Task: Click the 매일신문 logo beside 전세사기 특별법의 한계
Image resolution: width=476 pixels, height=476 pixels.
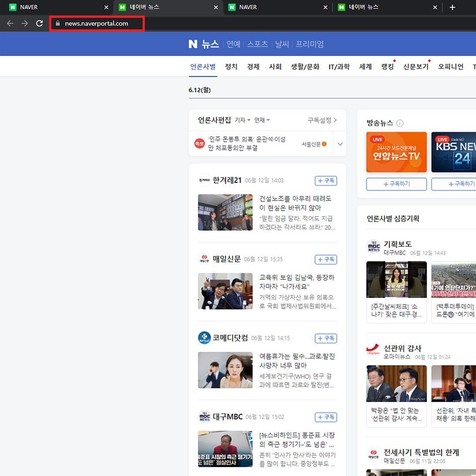Action: [x=374, y=454]
